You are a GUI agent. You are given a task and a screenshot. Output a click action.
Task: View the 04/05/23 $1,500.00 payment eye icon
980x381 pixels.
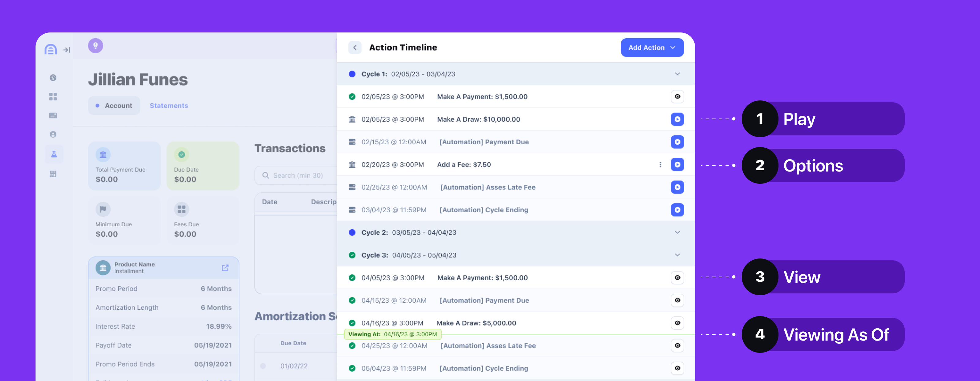pos(677,277)
